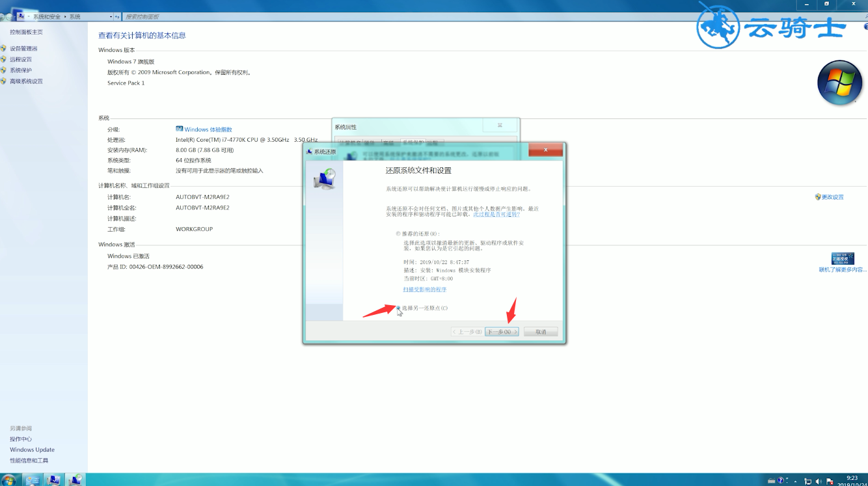Viewport: 868px width, 486px height.
Task: Click the System Restore taskbar icon
Action: coord(76,480)
